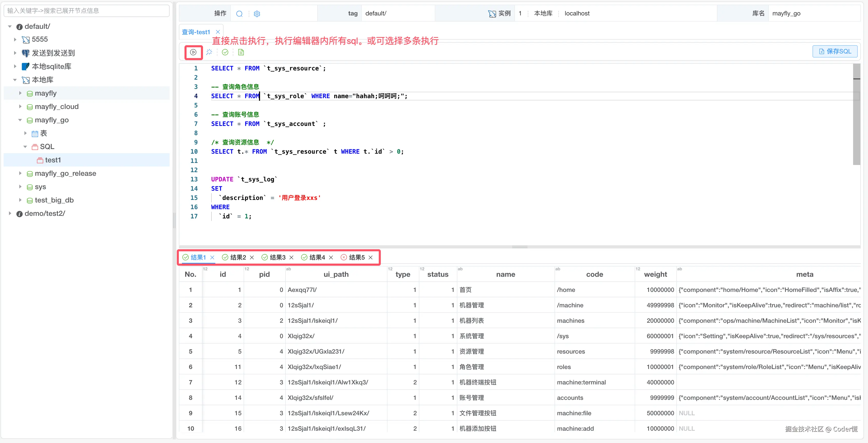The height and width of the screenshot is (443, 868).
Task: Switch to the 结果4 tab
Action: [x=317, y=257]
